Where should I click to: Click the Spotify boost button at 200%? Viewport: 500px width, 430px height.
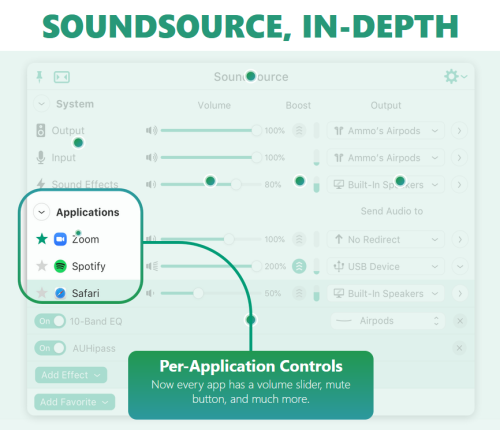click(299, 266)
